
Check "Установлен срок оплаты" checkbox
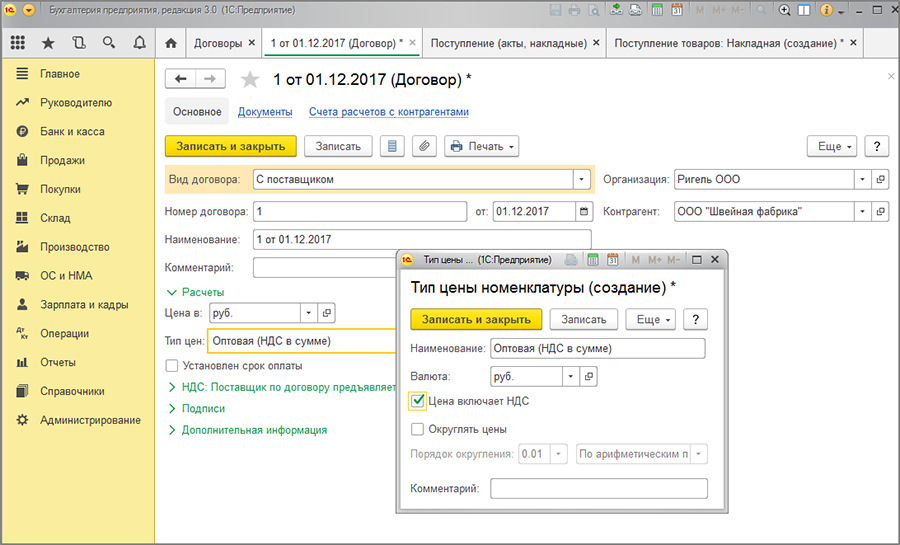point(172,365)
